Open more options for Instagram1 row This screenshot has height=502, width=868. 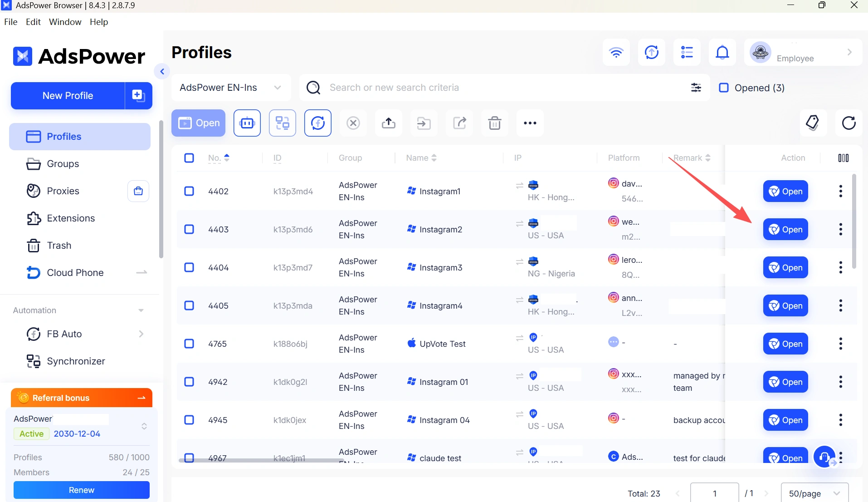tap(841, 191)
